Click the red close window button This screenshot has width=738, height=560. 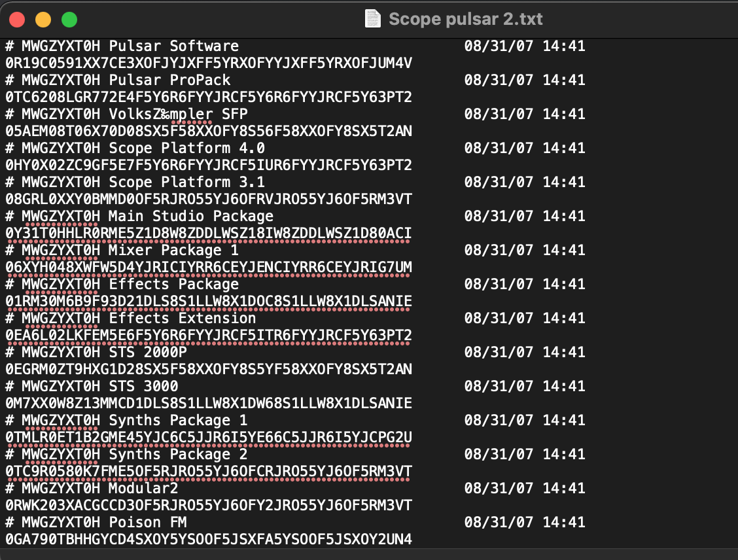point(17,19)
